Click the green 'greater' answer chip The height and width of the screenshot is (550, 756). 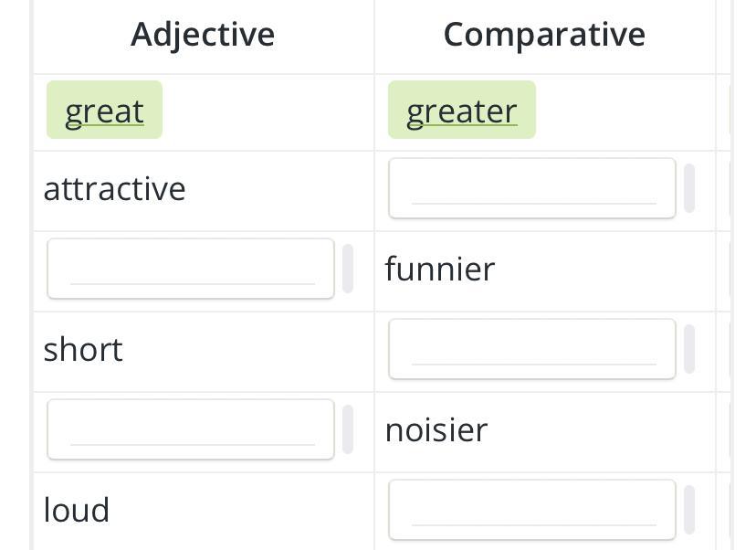coord(461,111)
